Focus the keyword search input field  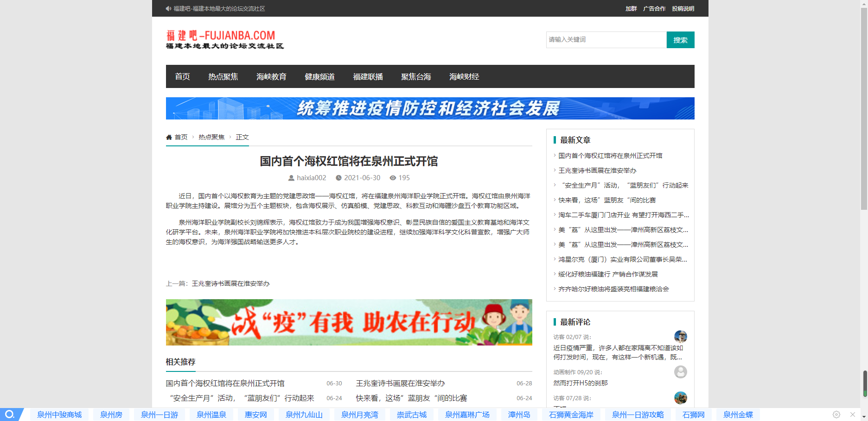pos(606,40)
